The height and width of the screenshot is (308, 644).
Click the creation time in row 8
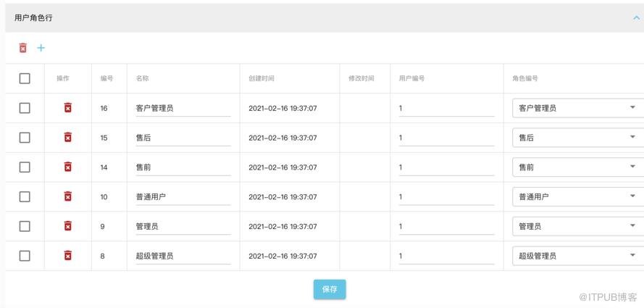(283, 257)
